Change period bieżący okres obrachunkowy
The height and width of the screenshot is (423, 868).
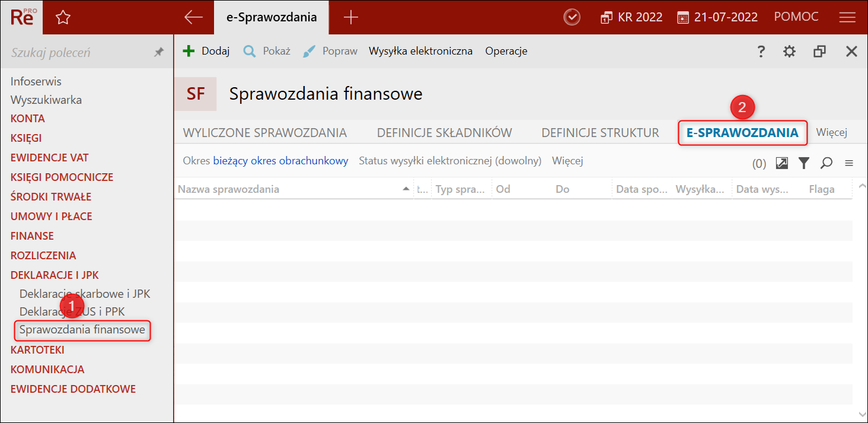coord(280,161)
